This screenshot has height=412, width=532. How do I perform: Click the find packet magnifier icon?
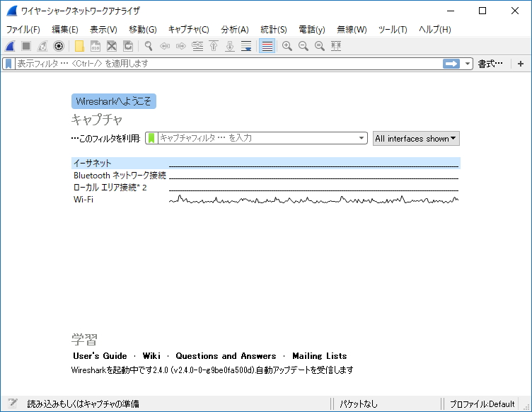click(x=149, y=46)
